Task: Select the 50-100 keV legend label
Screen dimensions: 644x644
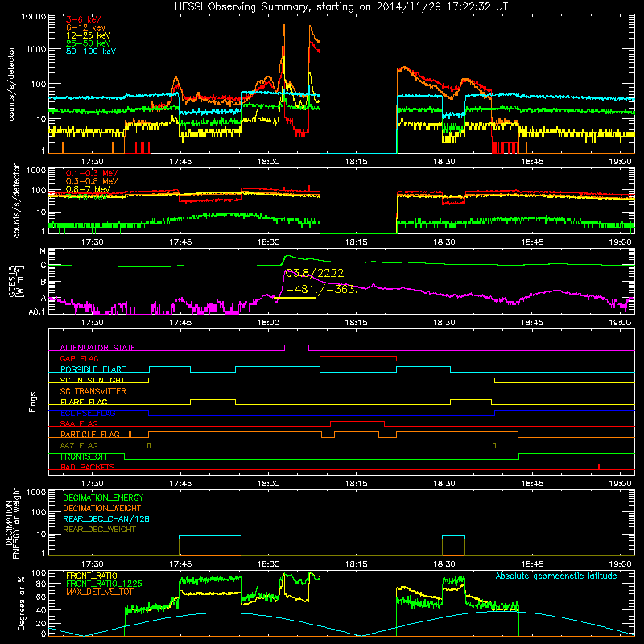Action: (91, 52)
